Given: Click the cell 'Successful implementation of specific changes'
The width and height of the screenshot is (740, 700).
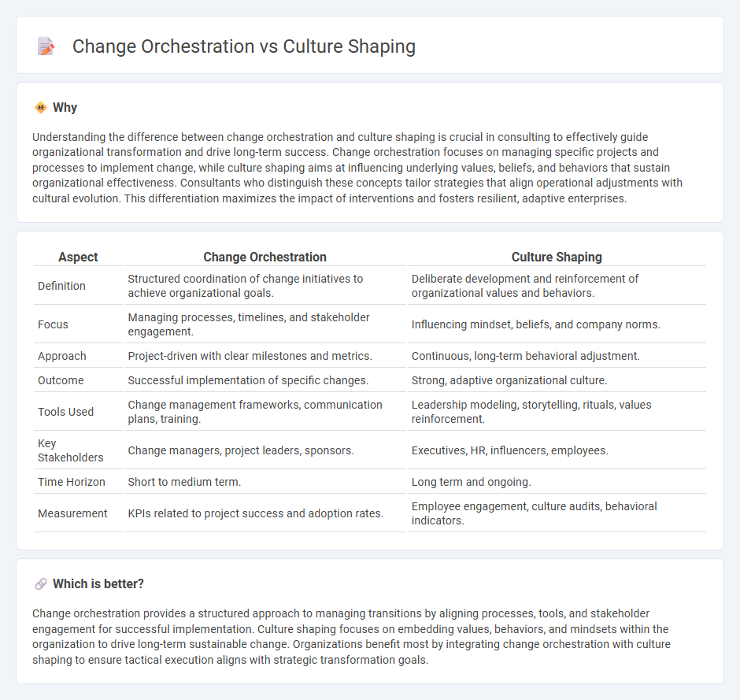Looking at the screenshot, I should [265, 380].
